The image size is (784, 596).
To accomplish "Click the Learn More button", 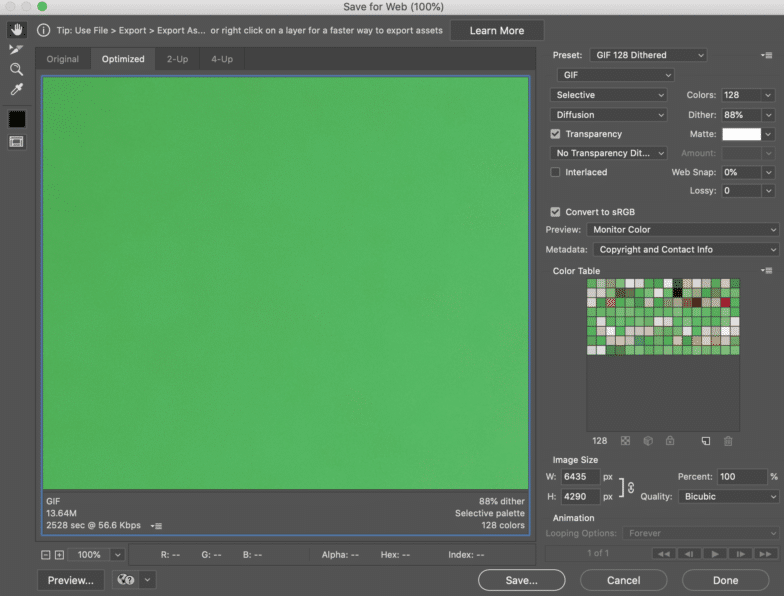I will [497, 30].
